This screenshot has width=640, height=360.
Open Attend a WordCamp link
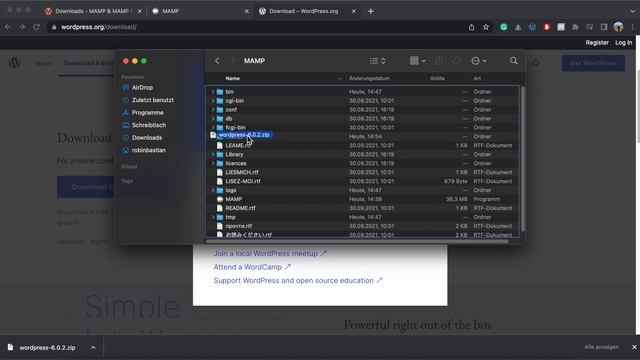[252, 267]
